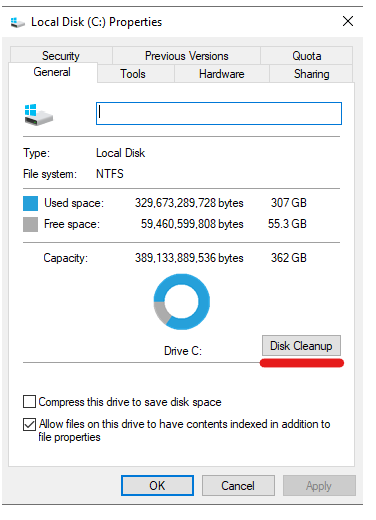The height and width of the screenshot is (520, 376).
Task: Switch to the Hardware tab
Action: coord(222,74)
